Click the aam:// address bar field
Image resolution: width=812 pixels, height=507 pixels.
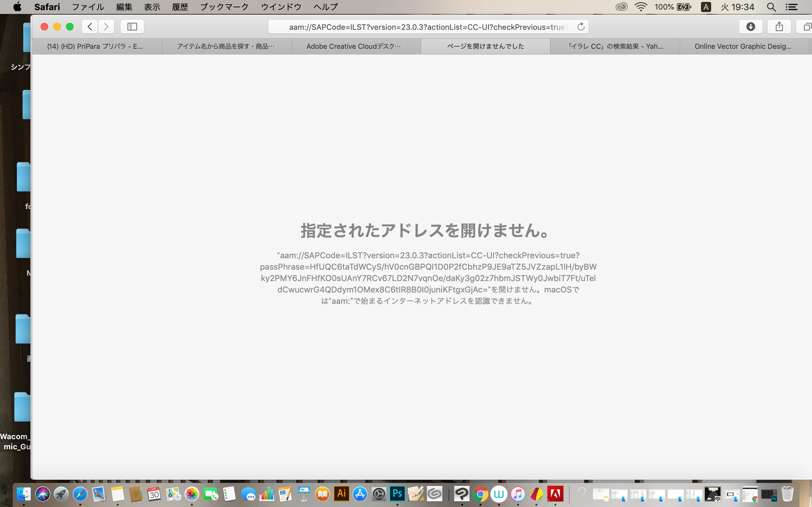coord(426,27)
